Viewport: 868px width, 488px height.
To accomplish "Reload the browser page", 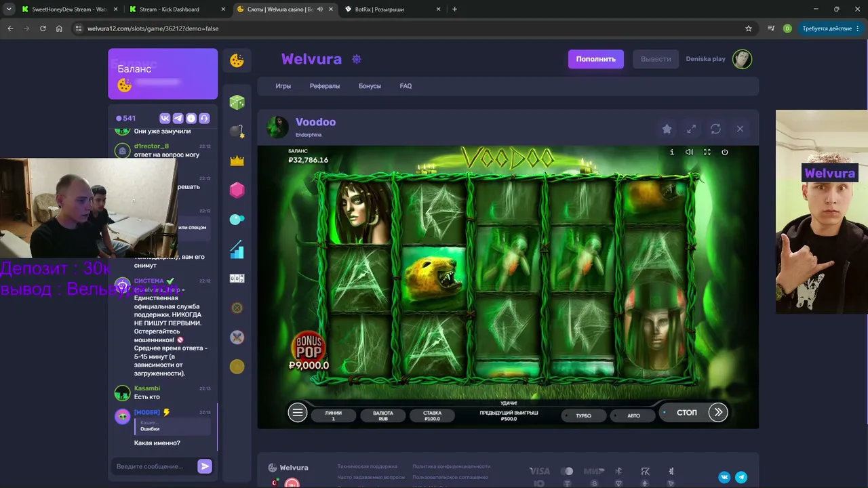I will tap(43, 28).
